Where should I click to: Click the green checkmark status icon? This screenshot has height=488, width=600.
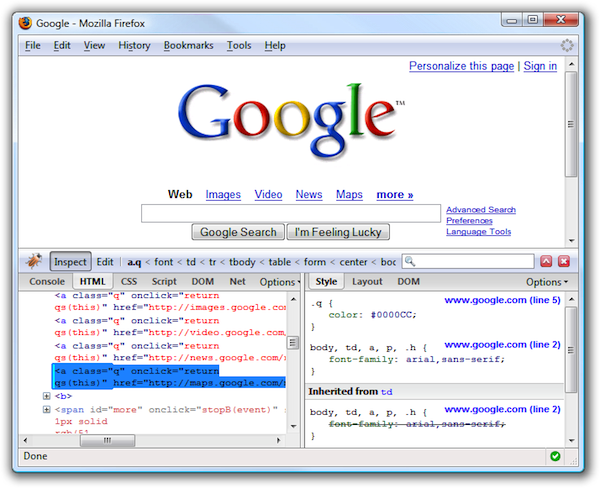pos(555,456)
